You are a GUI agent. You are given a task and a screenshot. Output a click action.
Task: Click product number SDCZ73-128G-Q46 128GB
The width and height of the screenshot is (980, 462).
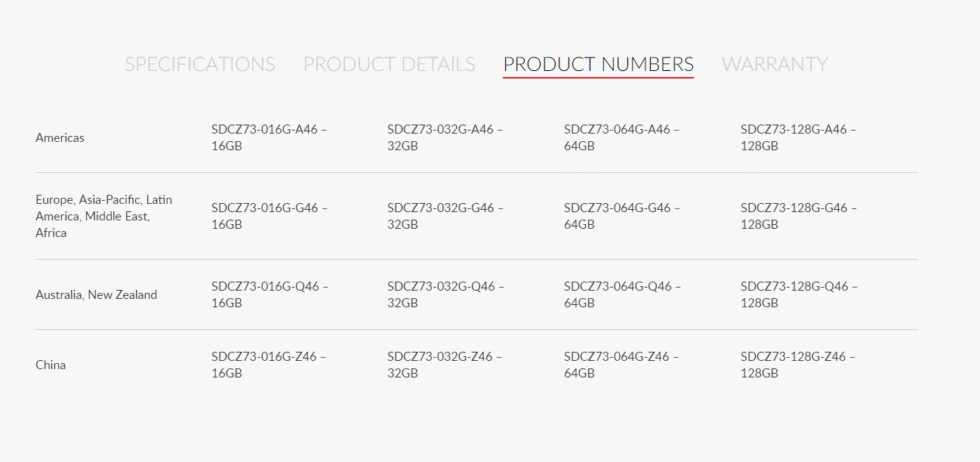[799, 295]
